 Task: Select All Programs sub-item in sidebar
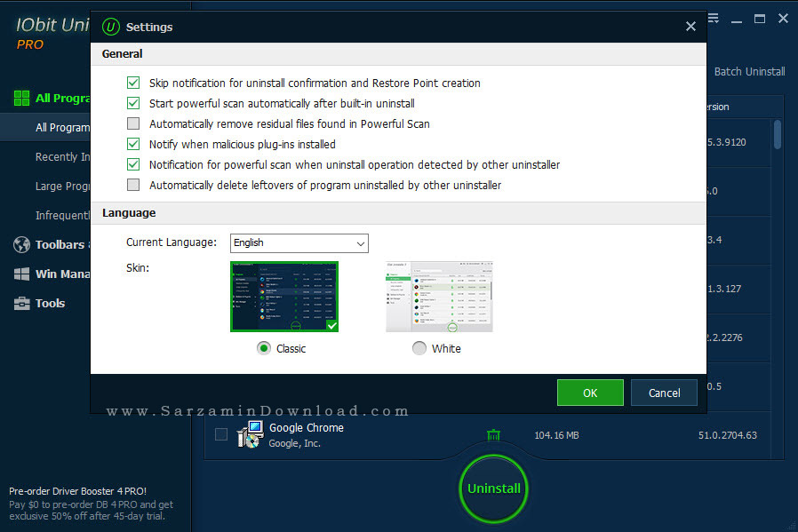(x=62, y=128)
